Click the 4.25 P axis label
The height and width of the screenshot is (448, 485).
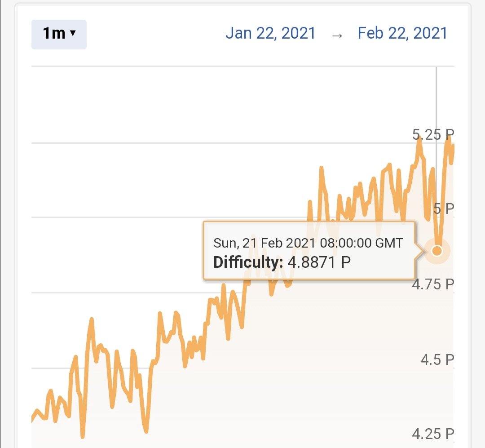(x=433, y=434)
